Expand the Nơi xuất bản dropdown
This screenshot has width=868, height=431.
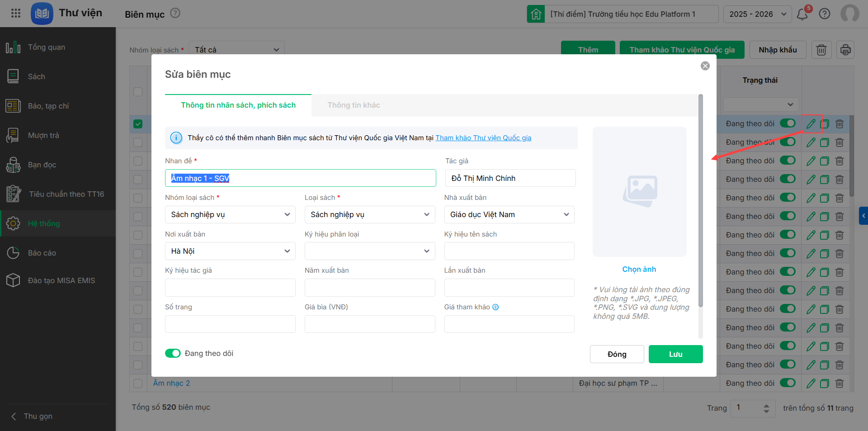point(230,251)
